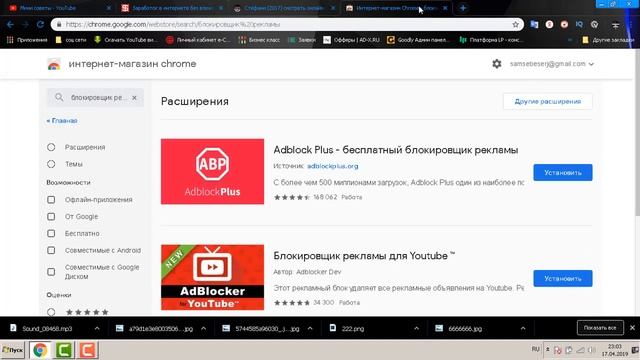The width and height of the screenshot is (640, 360).
Task: Click the search magnifier icon in store
Action: pos(59,97)
